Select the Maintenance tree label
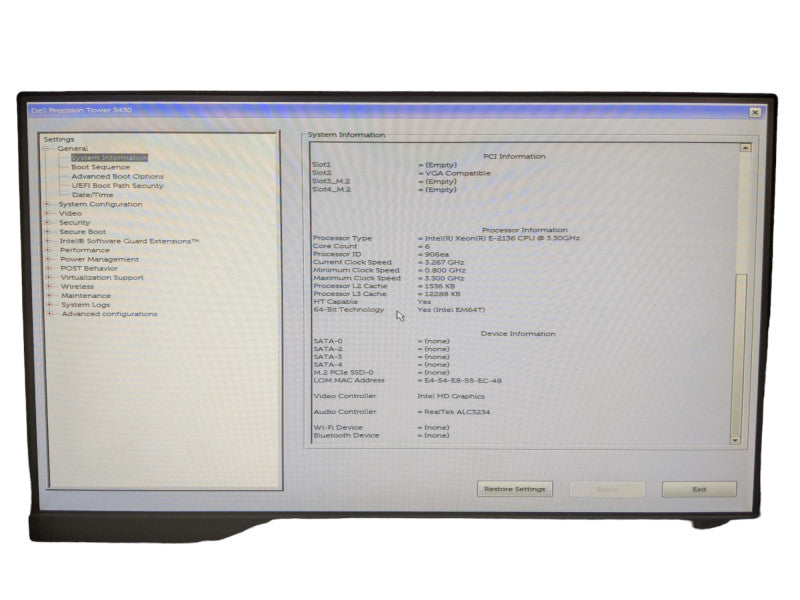The image size is (800, 600). point(86,296)
